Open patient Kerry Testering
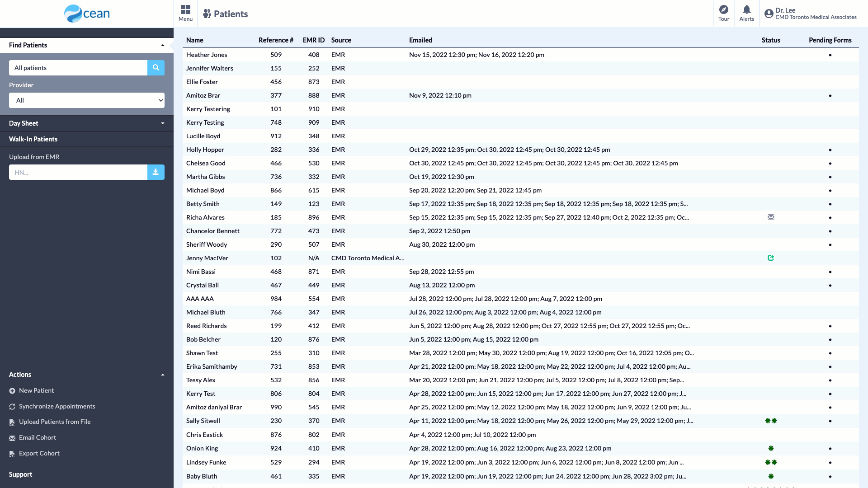The height and width of the screenshot is (488, 868). tap(208, 109)
